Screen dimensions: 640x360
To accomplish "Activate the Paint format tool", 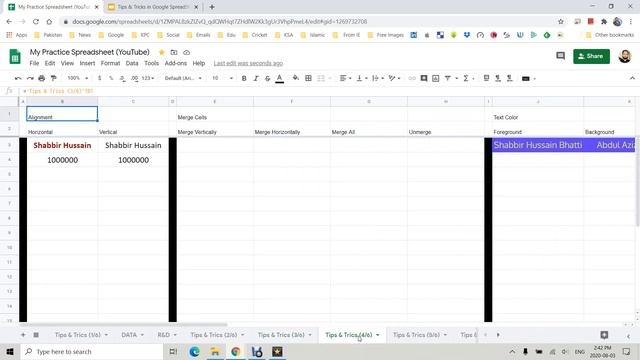I will click(x=53, y=78).
